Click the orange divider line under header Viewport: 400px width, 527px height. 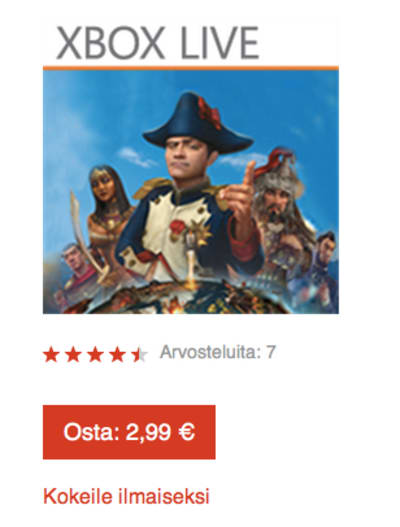[x=191, y=68]
